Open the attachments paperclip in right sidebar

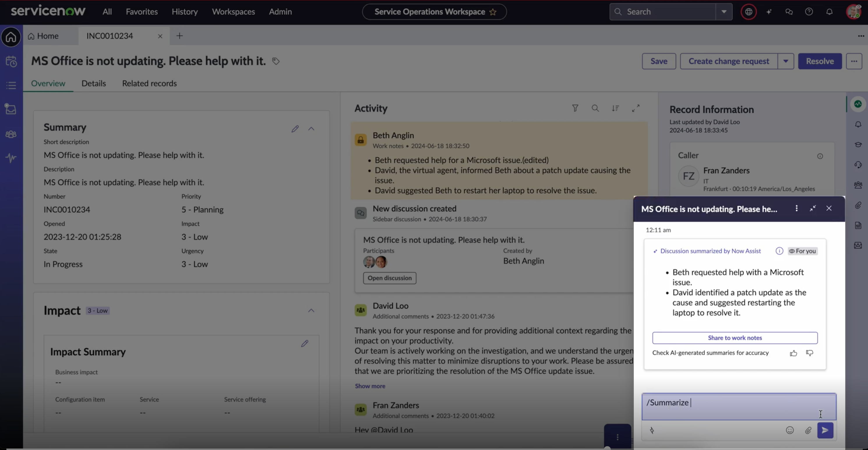(858, 205)
